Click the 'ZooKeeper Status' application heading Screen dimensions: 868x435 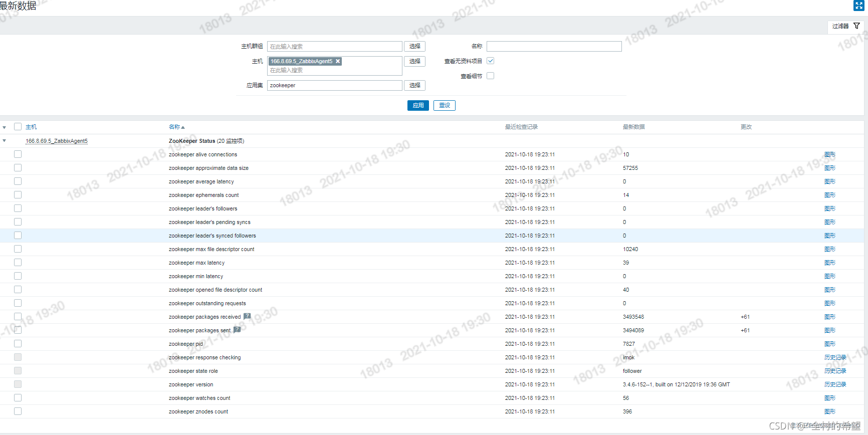pos(192,141)
